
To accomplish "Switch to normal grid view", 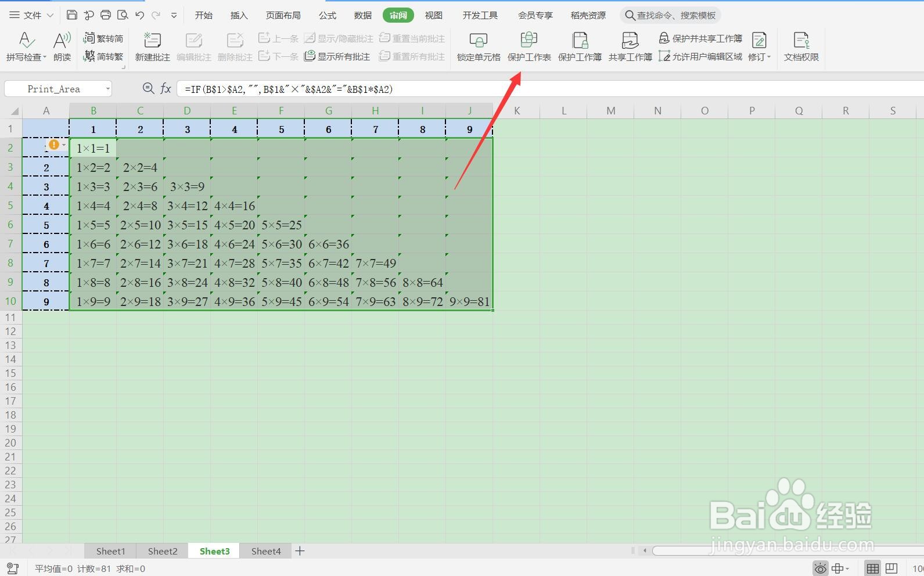I will click(x=872, y=568).
